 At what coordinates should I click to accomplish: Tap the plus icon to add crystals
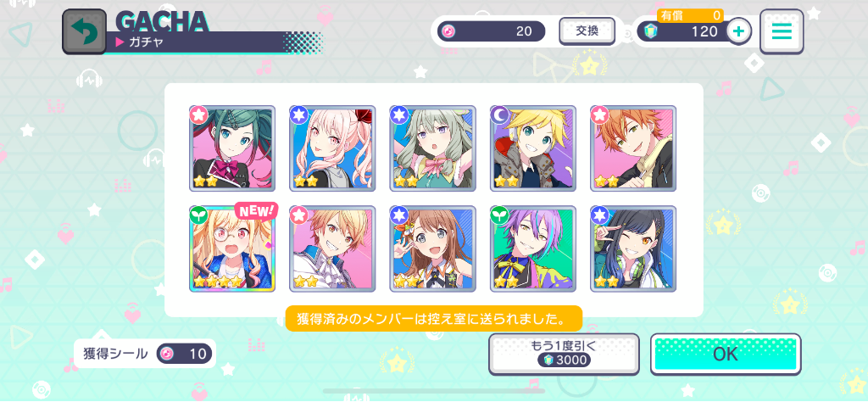coord(738,31)
